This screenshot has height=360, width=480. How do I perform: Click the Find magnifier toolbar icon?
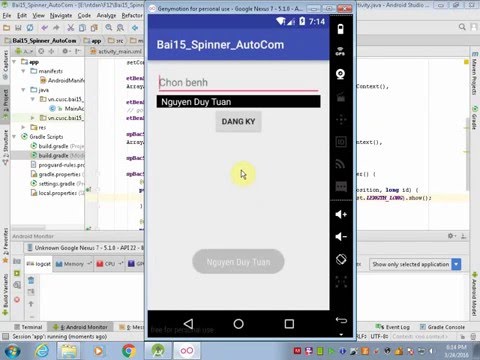[x=109, y=28]
